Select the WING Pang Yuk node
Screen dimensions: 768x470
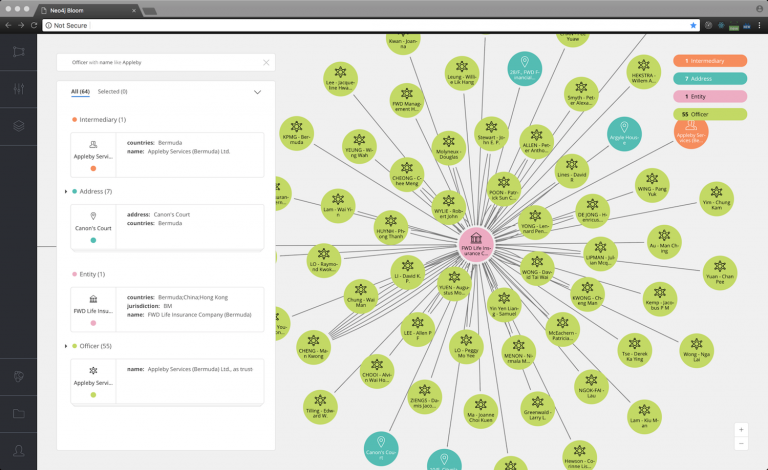pyautogui.click(x=652, y=185)
